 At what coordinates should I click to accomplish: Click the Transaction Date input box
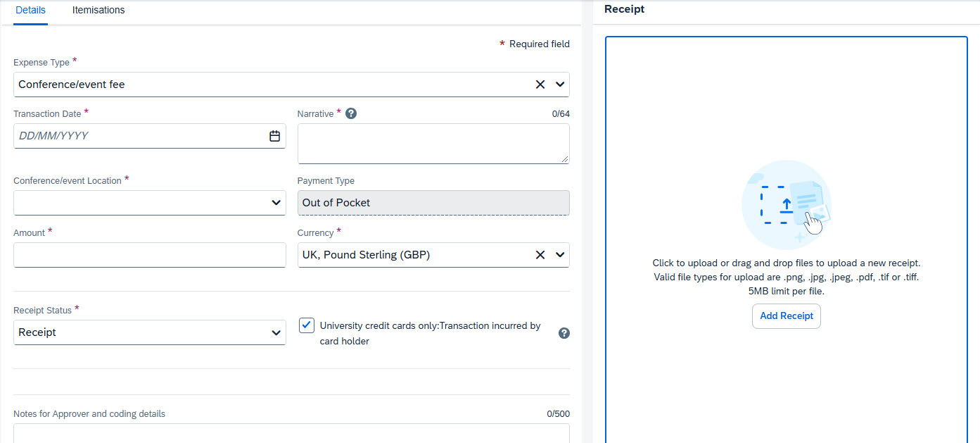(141, 136)
